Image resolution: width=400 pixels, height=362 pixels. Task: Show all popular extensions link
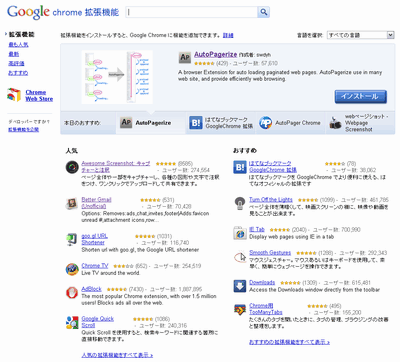(117, 355)
